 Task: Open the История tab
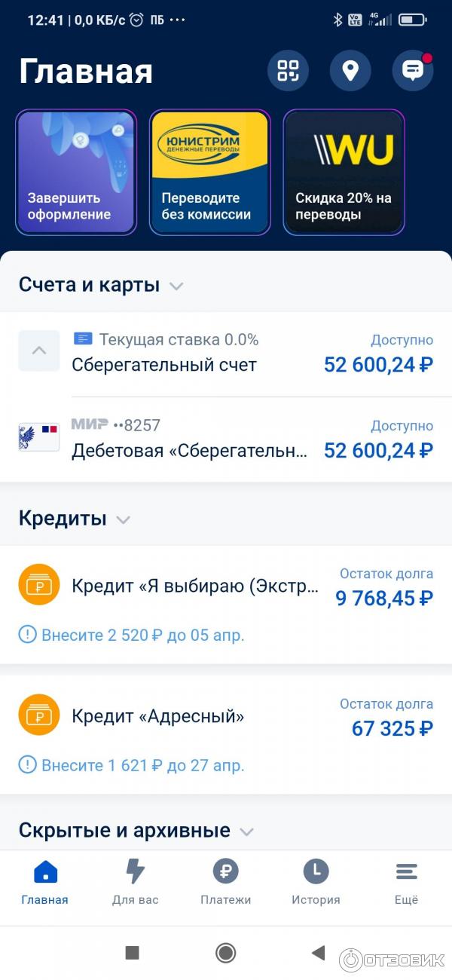pos(316,882)
